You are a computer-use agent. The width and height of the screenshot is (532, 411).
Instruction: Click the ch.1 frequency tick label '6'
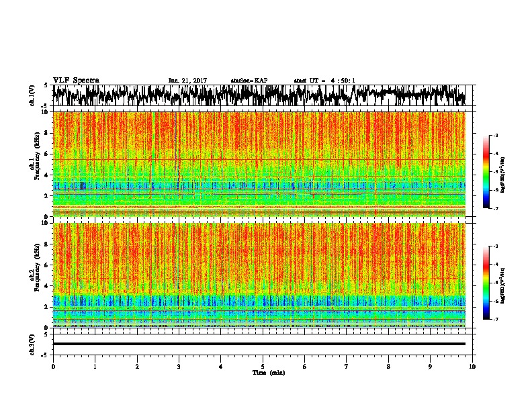[48, 154]
